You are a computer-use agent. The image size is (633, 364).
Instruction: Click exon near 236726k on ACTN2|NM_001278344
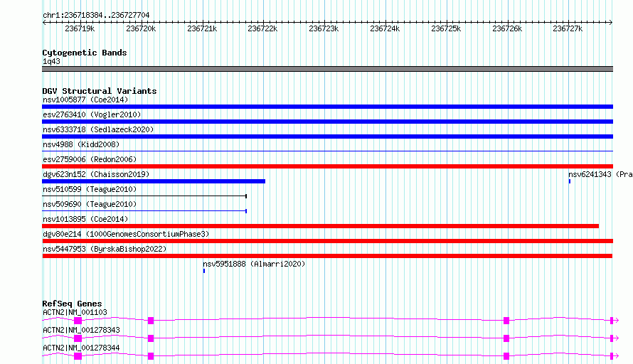(506, 356)
